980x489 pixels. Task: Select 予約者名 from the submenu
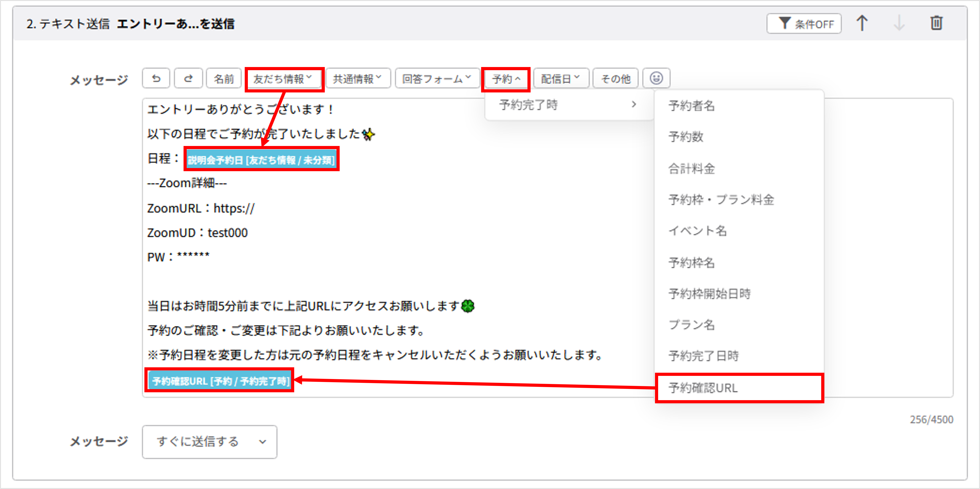pos(739,106)
